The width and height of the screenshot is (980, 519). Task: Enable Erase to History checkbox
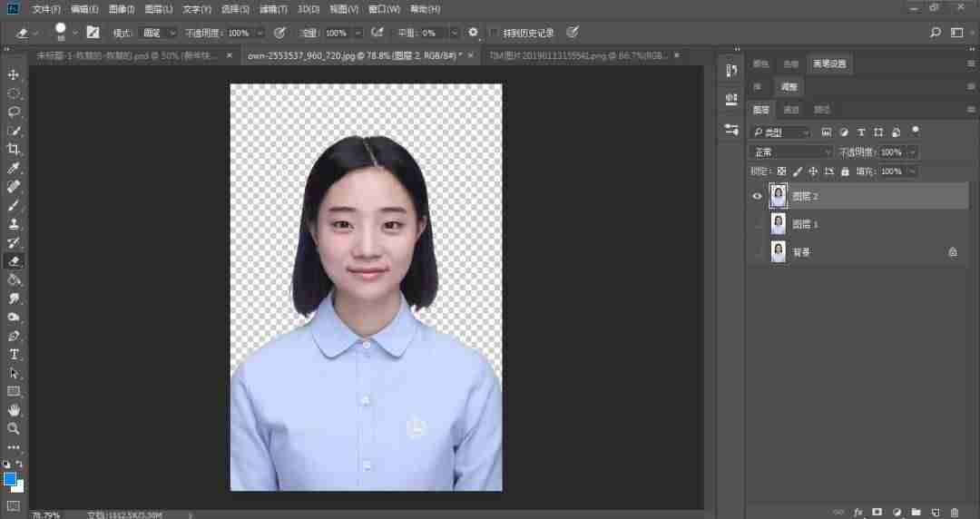[x=494, y=33]
